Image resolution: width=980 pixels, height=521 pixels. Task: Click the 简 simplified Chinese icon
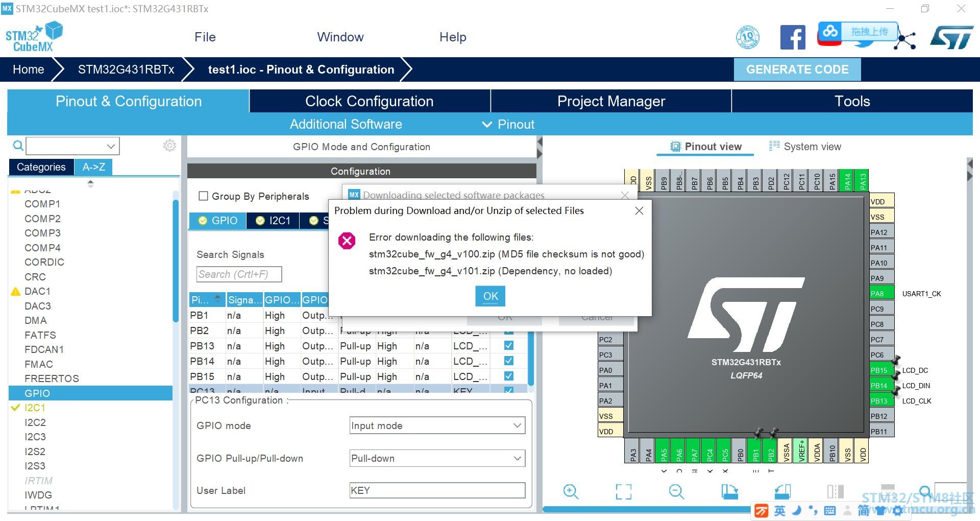(x=863, y=511)
